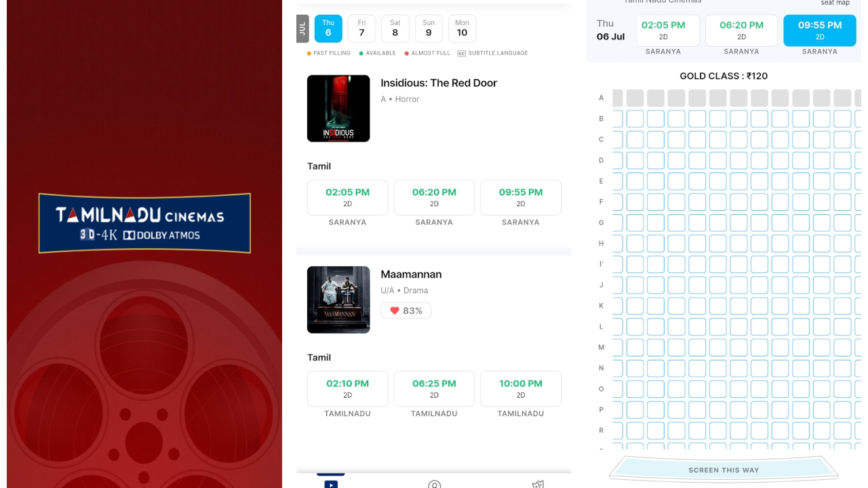Click the Thu 06 Jul date text
The width and height of the screenshot is (868, 488).
tap(610, 30)
